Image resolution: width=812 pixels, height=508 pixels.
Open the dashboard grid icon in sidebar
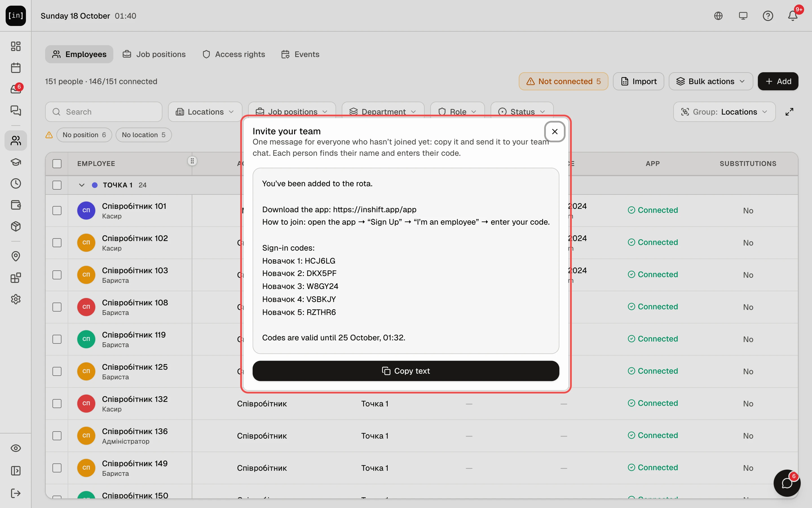pyautogui.click(x=16, y=46)
